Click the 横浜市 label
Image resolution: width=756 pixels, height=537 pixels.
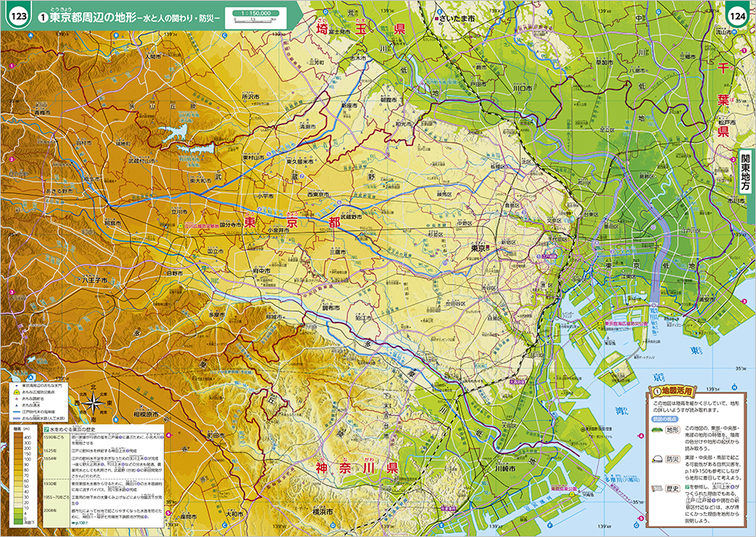tap(323, 511)
